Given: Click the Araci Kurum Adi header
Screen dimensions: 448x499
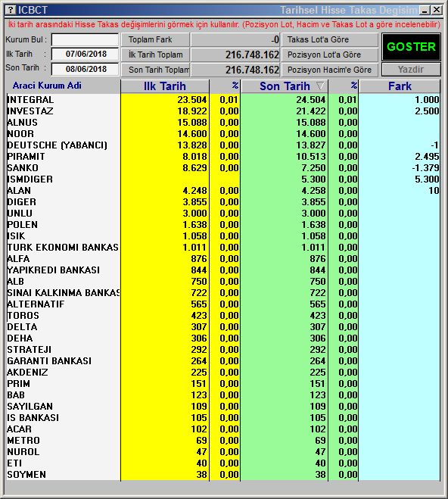Looking at the screenshot, I should point(47,86).
